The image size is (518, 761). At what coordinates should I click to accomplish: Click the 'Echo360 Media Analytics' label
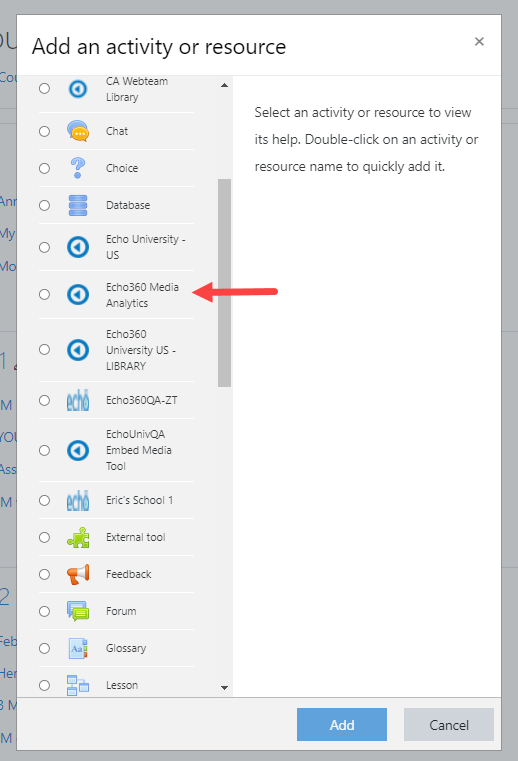pyautogui.click(x=142, y=295)
